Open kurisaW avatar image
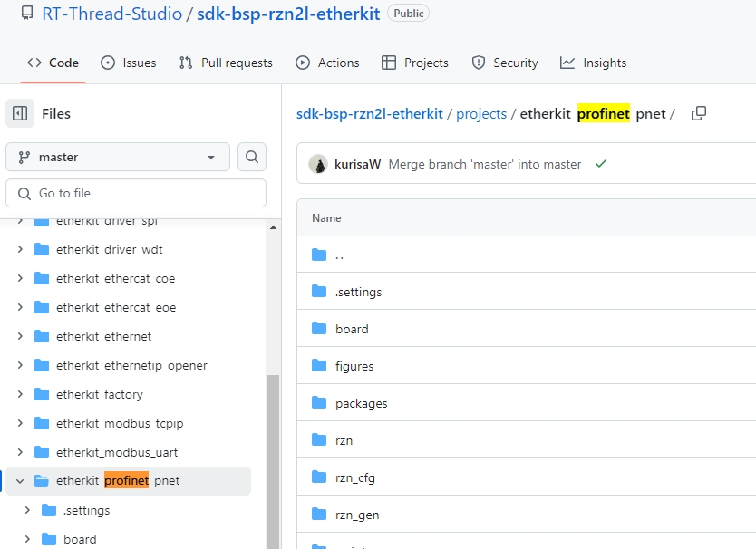756x549 pixels. (x=318, y=164)
